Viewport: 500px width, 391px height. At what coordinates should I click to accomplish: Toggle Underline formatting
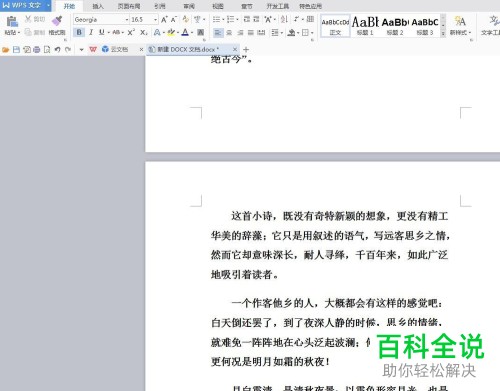tap(101, 32)
